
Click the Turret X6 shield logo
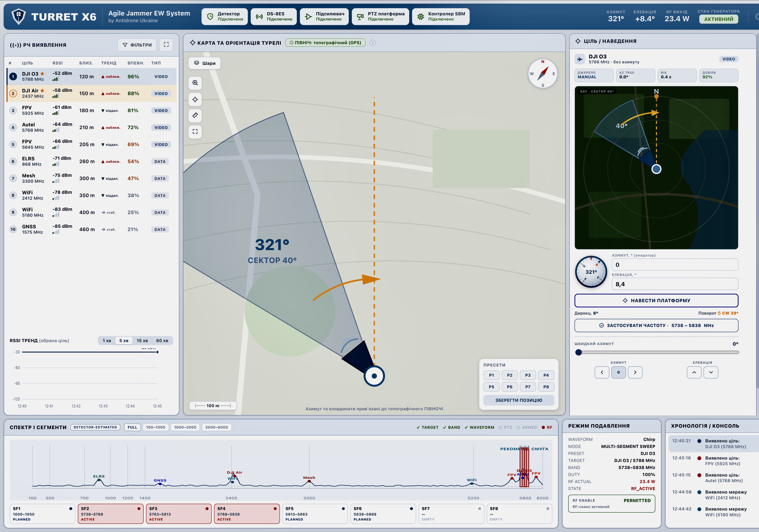pyautogui.click(x=19, y=16)
